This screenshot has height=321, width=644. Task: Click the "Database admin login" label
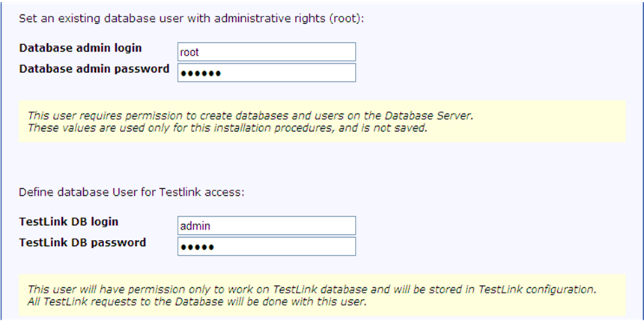[80, 48]
